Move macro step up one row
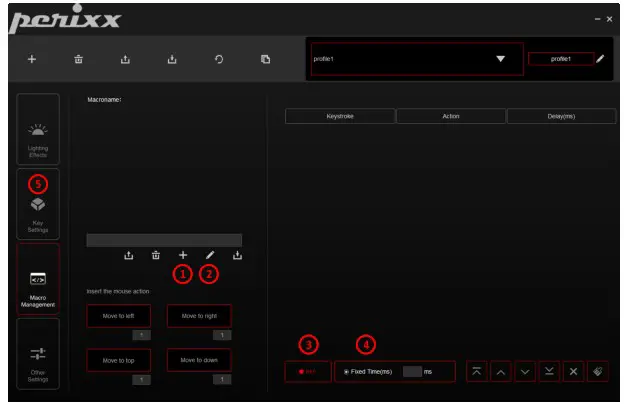This screenshot has width=624, height=405. 501,372
